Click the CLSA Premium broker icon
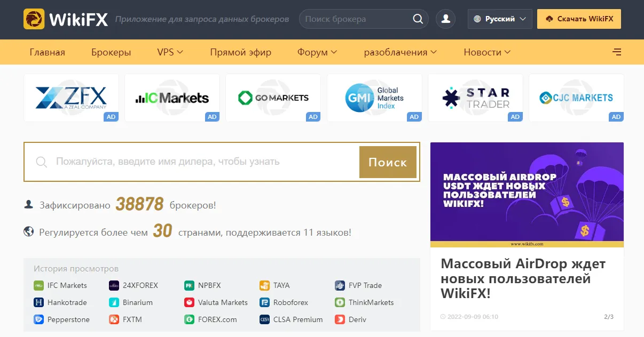644x337 pixels. point(264,319)
